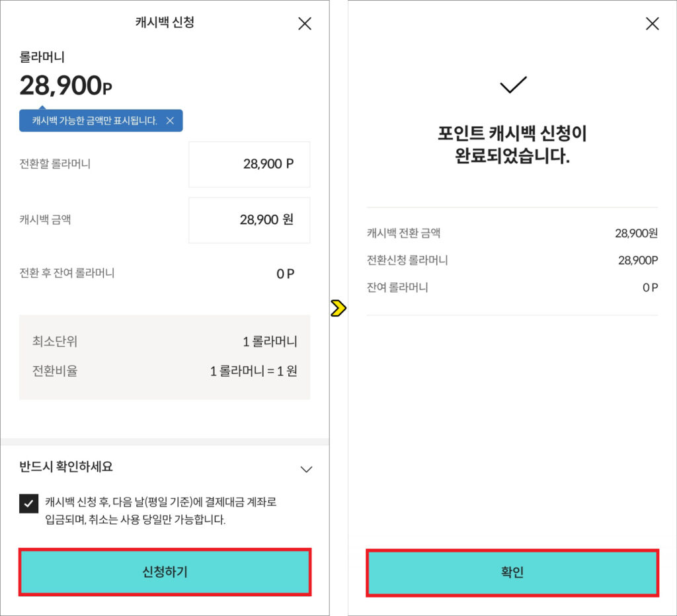Edit the 전환할 롤라머니 input field
The width and height of the screenshot is (677, 616).
249,165
